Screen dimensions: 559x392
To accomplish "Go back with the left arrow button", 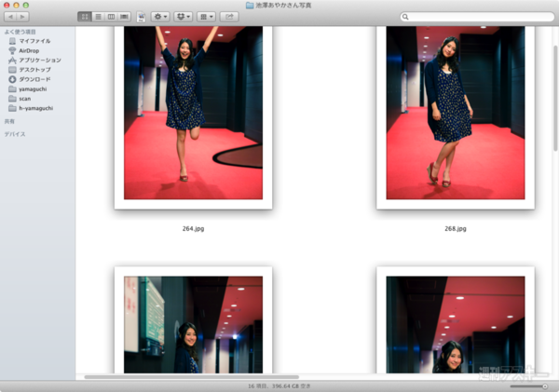I will tap(10, 17).
